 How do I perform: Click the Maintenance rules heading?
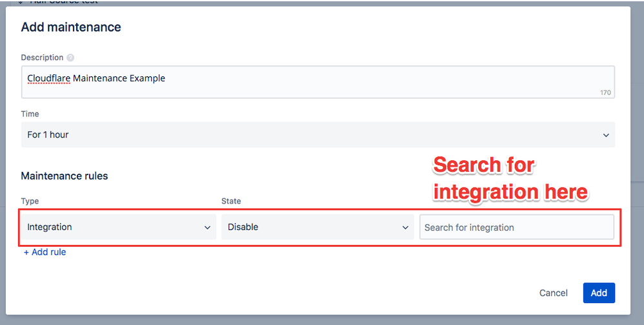(x=65, y=176)
